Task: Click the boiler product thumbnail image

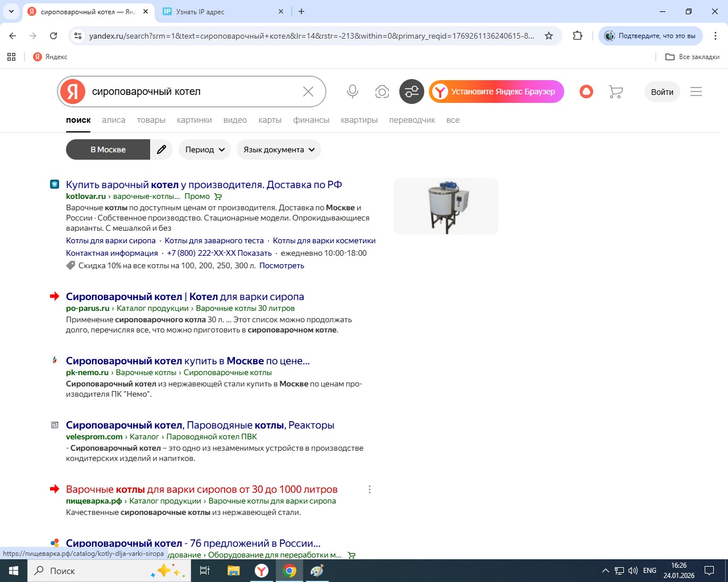Action: [x=446, y=206]
